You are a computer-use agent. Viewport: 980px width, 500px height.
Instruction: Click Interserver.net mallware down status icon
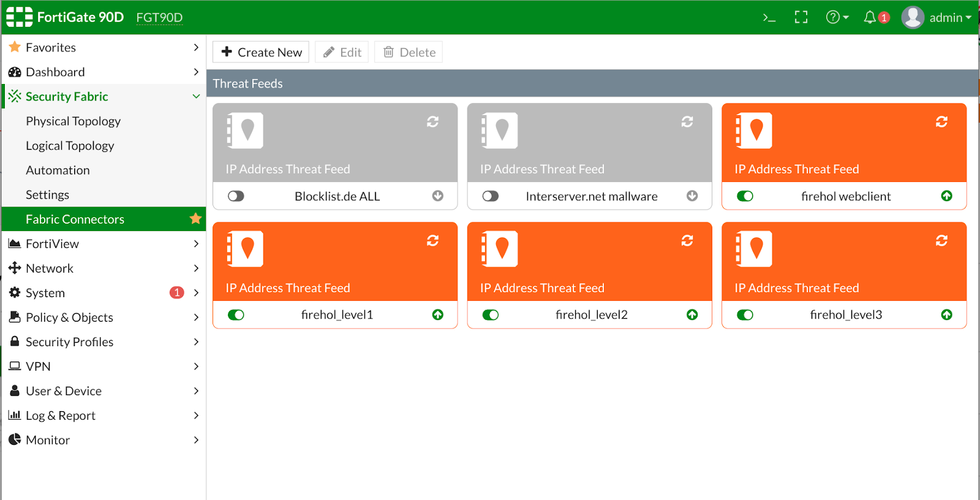pyautogui.click(x=692, y=196)
